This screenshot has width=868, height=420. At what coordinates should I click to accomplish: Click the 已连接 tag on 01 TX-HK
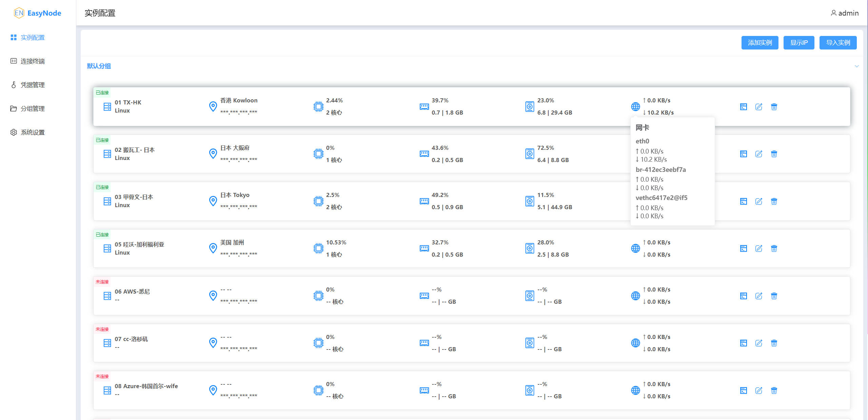click(x=102, y=93)
